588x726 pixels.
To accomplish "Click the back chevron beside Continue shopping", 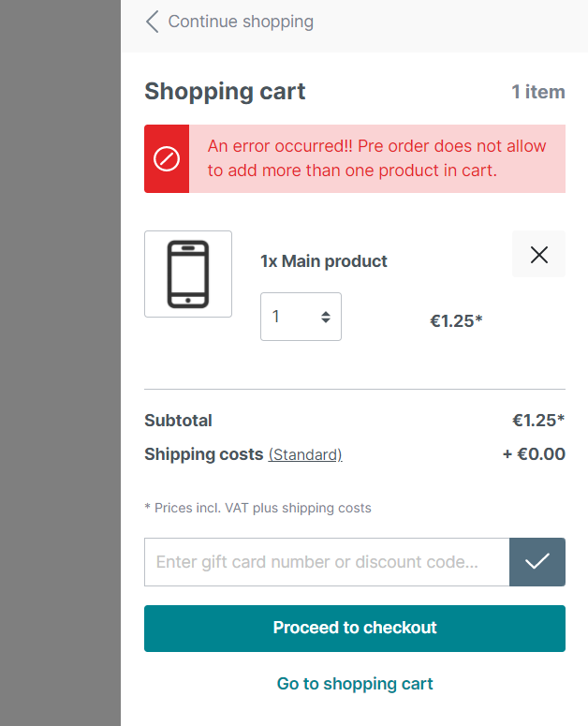I will (x=152, y=22).
